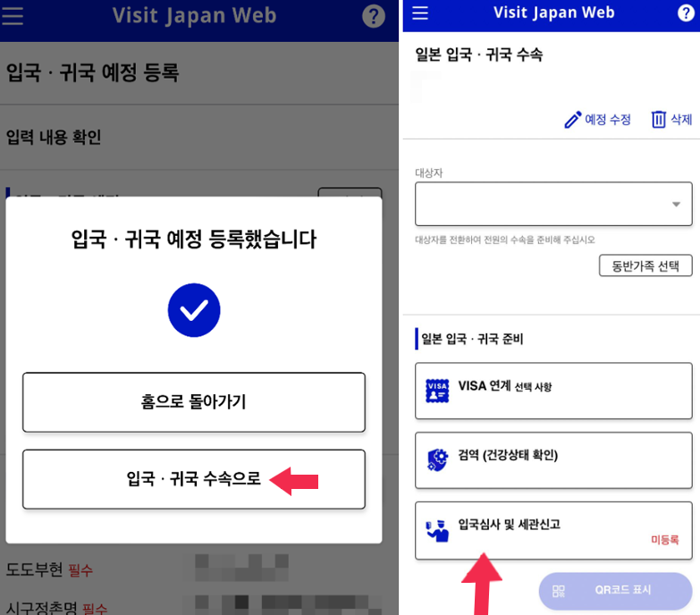
Task: Click the Visit Japan Web title on right
Action: pos(553,13)
